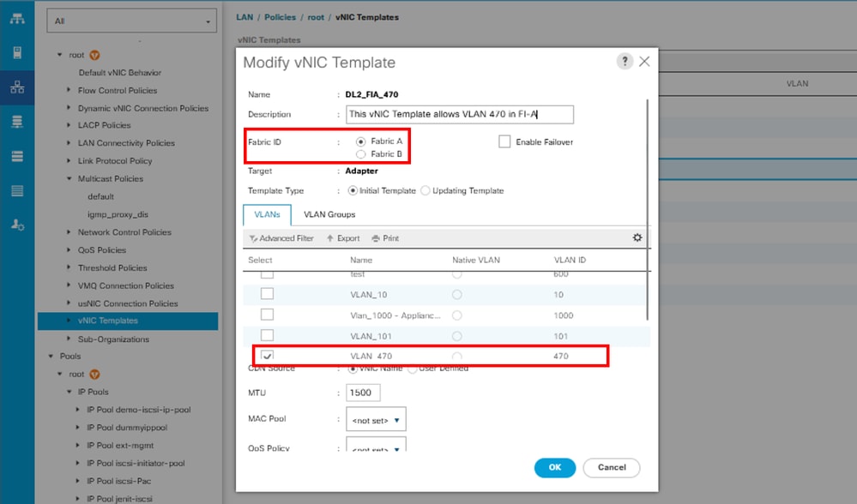Screen dimensions: 857x504
Task: Check the checkbox for VLAN_10
Action: point(267,292)
